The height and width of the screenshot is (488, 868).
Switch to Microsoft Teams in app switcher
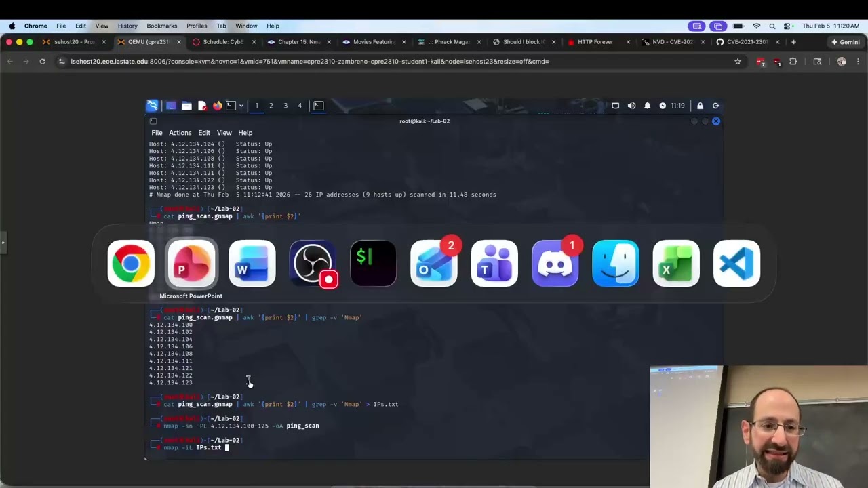click(494, 264)
